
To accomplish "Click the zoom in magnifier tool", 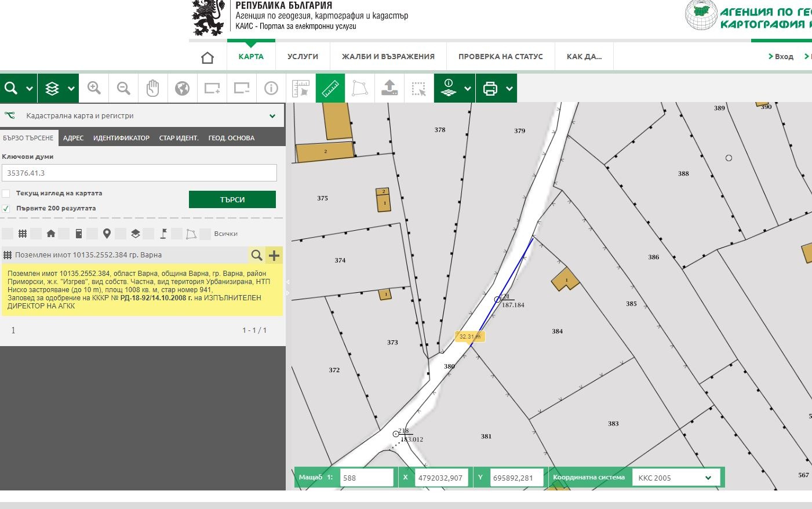I will coord(94,88).
